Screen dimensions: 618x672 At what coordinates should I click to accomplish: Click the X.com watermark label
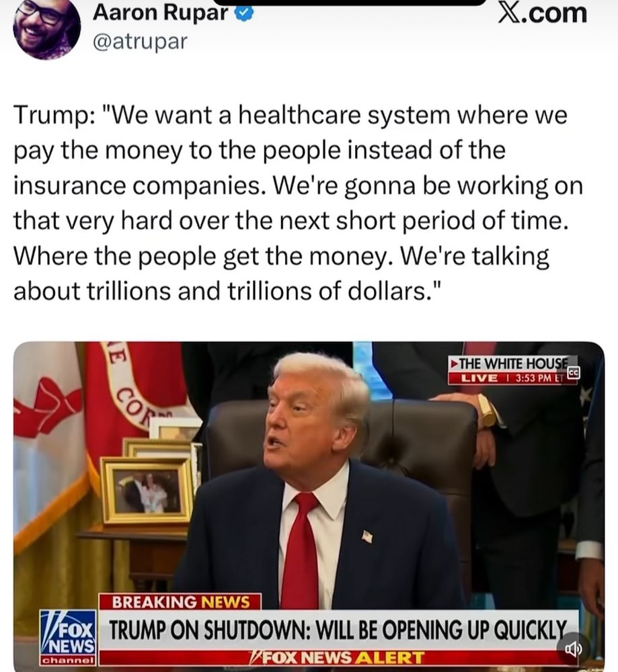coord(543,13)
